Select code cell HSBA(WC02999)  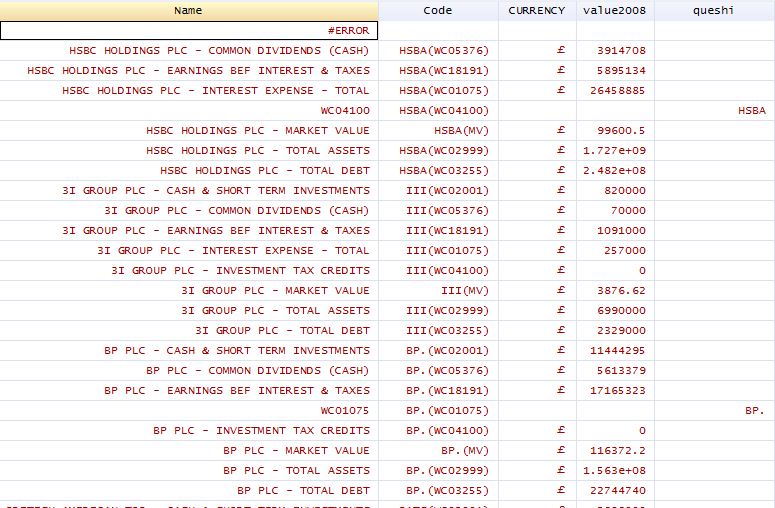(438, 151)
